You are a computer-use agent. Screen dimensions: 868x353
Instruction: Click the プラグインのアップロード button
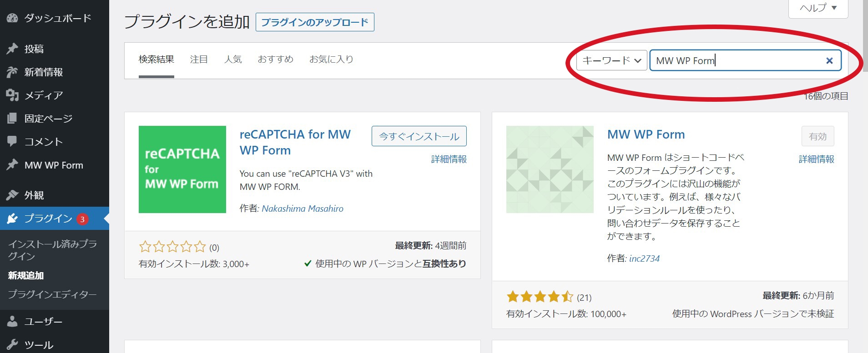tap(315, 22)
